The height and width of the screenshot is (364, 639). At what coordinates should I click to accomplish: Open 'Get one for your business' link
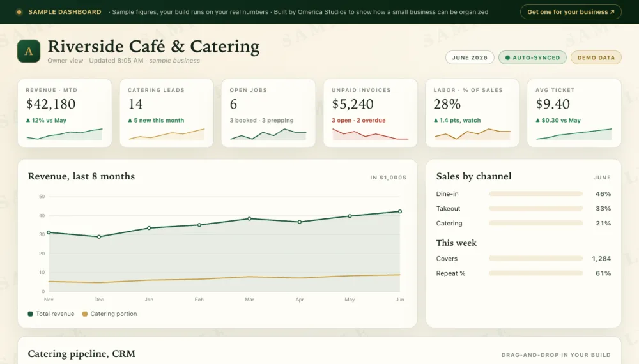click(x=571, y=11)
